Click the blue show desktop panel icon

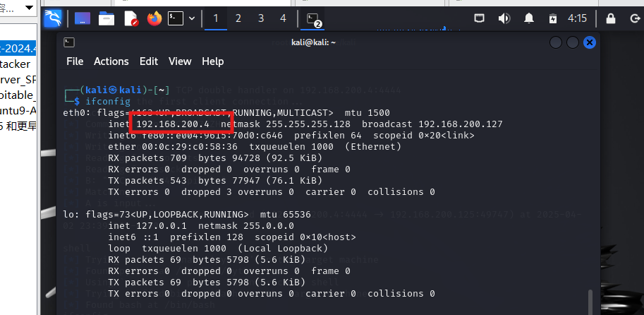coord(82,18)
